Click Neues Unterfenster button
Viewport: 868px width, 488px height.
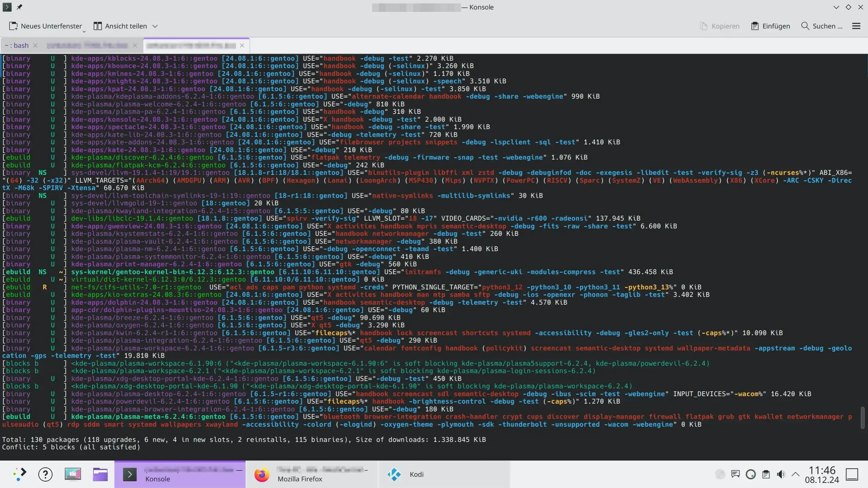coord(45,26)
